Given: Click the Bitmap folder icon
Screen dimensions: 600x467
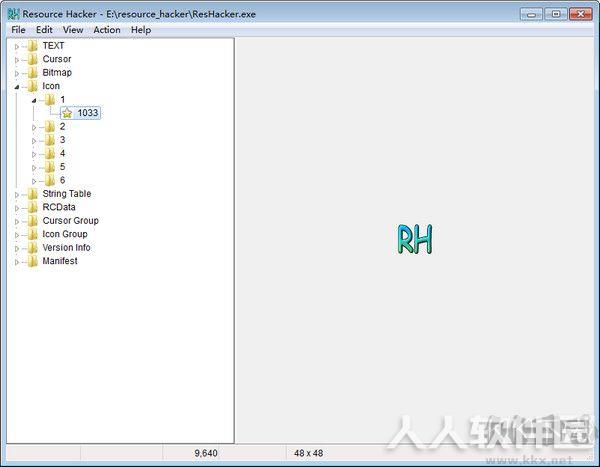Looking at the screenshot, I should click(33, 73).
